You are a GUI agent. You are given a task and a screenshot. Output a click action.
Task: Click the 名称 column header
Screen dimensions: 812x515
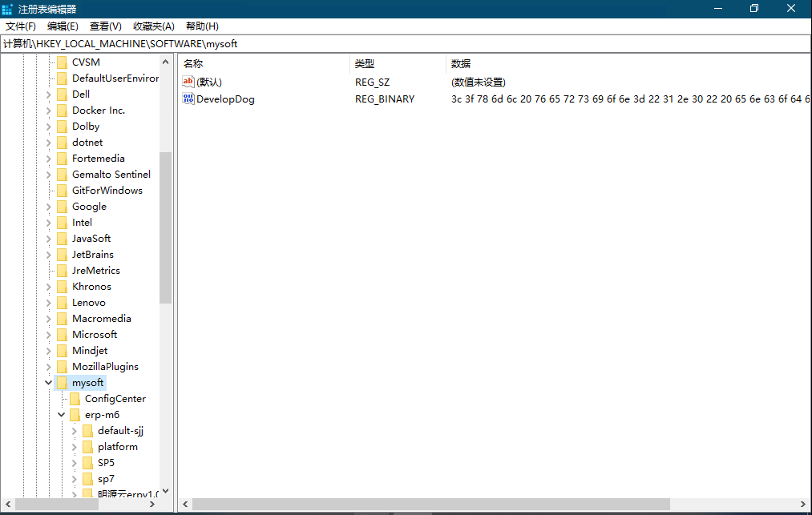pos(193,64)
